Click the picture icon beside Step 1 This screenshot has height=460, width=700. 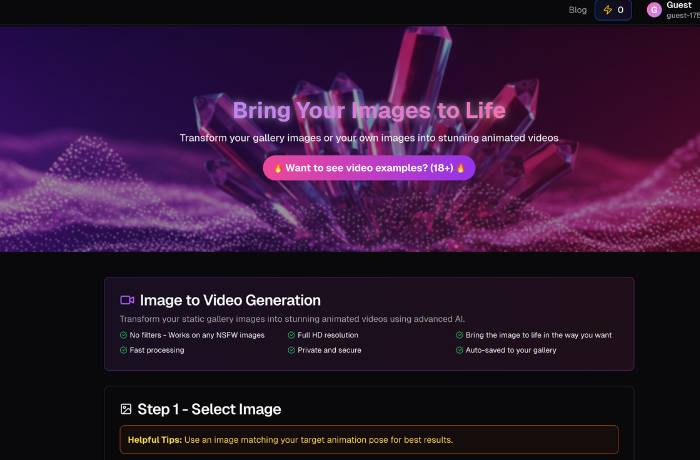pos(126,409)
